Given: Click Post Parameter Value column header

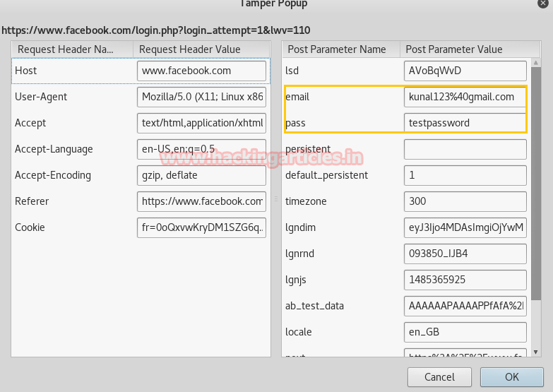Looking at the screenshot, I should 470,49.
